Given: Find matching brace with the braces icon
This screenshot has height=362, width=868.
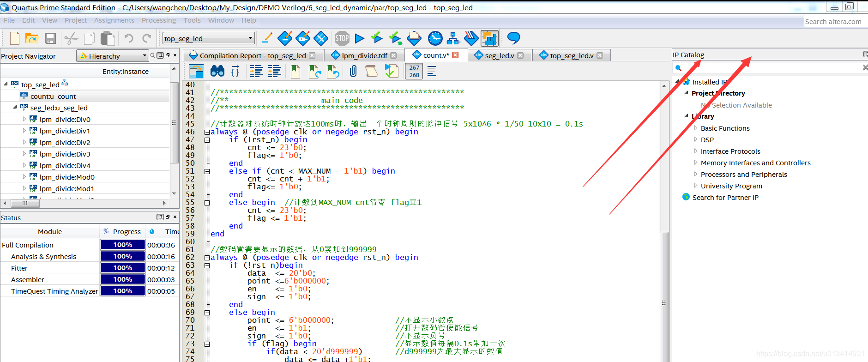Looking at the screenshot, I should (235, 71).
